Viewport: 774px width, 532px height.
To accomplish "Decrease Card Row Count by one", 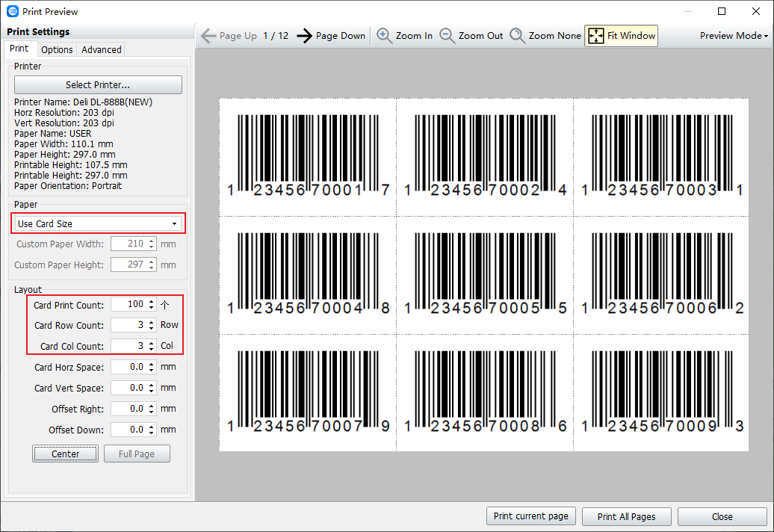I will (152, 329).
